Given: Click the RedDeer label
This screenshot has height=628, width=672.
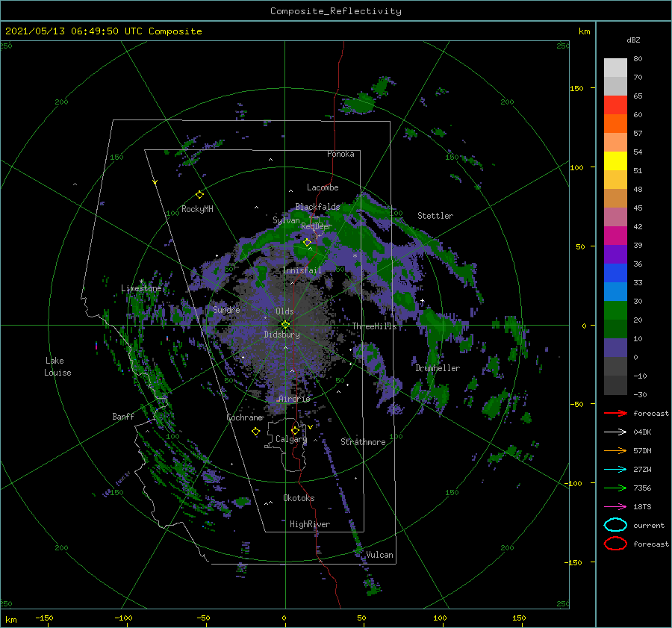Looking at the screenshot, I should pos(317,226).
